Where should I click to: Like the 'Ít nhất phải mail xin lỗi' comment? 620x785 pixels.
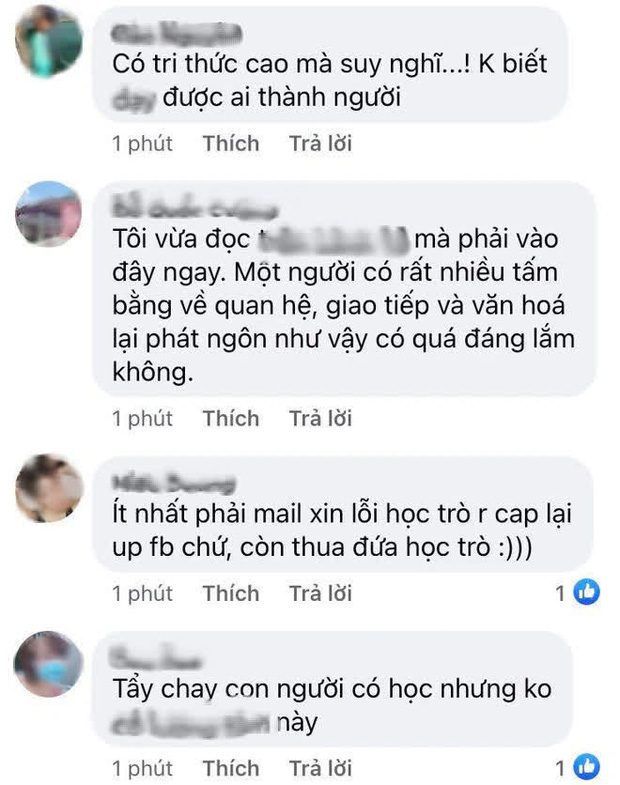231,594
